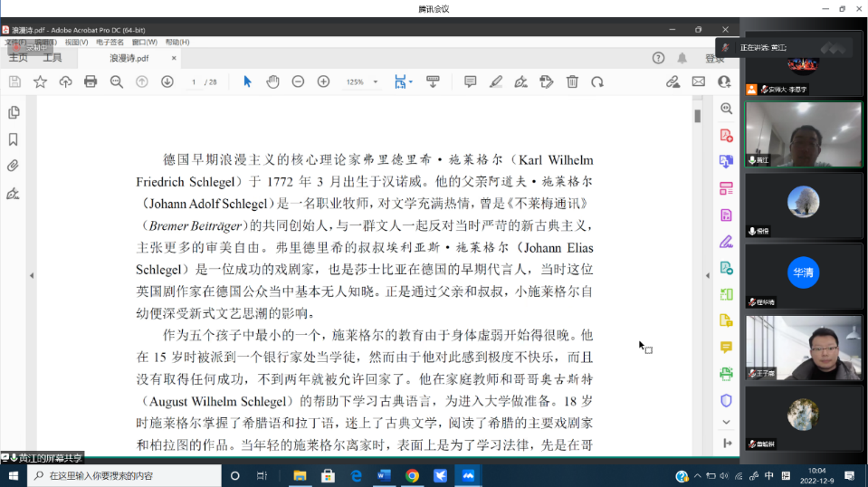Toggle the arrow selection tool
This screenshot has height=487, width=868.
coord(247,81)
